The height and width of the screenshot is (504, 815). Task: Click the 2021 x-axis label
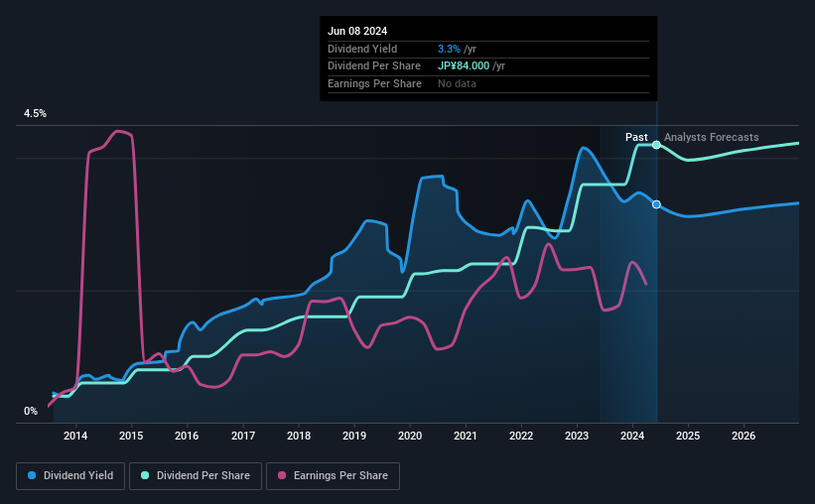click(466, 436)
